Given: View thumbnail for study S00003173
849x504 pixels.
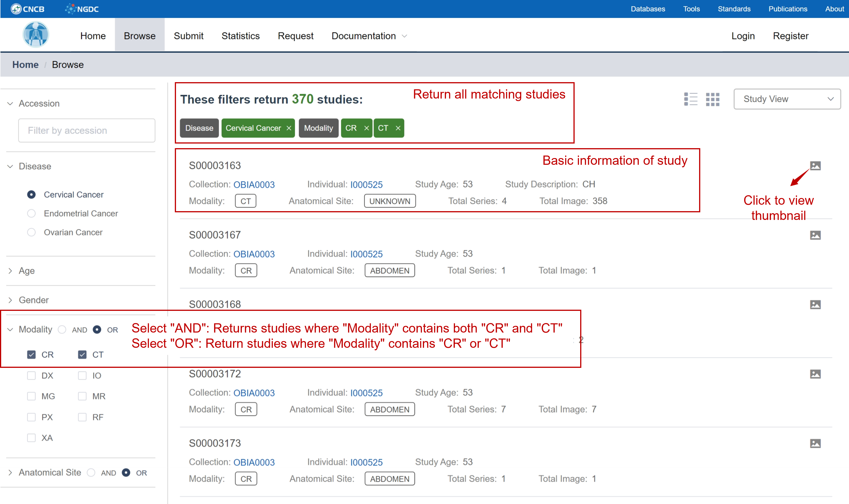Looking at the screenshot, I should click(x=815, y=444).
